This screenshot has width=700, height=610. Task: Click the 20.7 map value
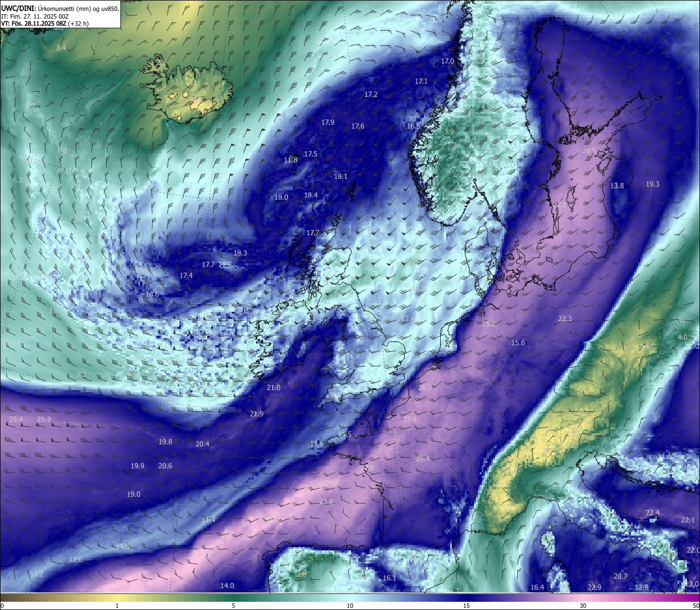(x=621, y=577)
